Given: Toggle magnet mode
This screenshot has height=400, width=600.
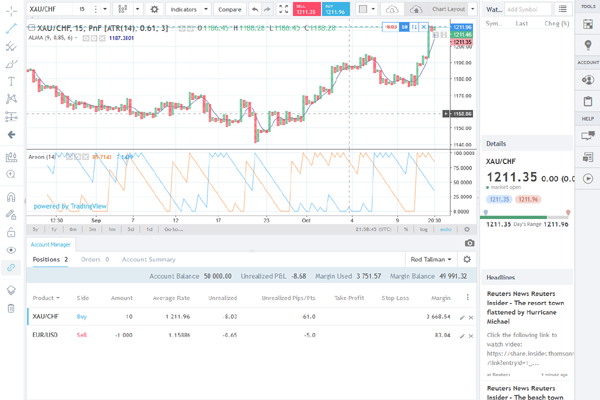Looking at the screenshot, I should pyautogui.click(x=11, y=197).
